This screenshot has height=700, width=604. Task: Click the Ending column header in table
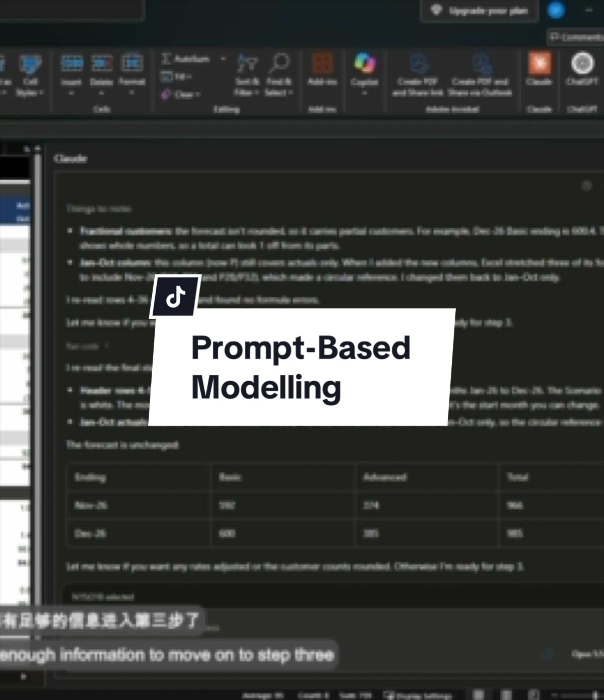[x=90, y=477]
